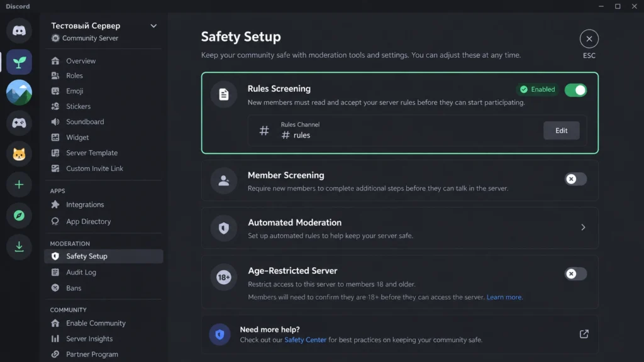Click the Member Screening heading

(x=286, y=175)
